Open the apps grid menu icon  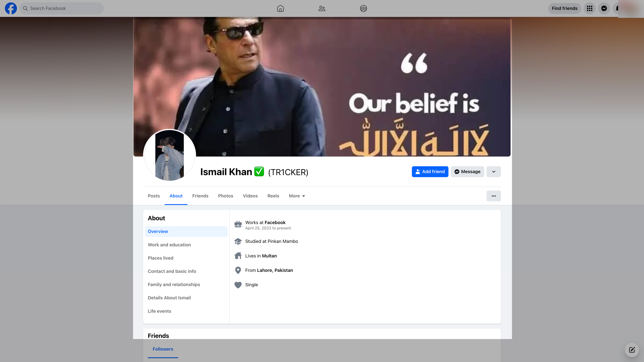point(590,8)
